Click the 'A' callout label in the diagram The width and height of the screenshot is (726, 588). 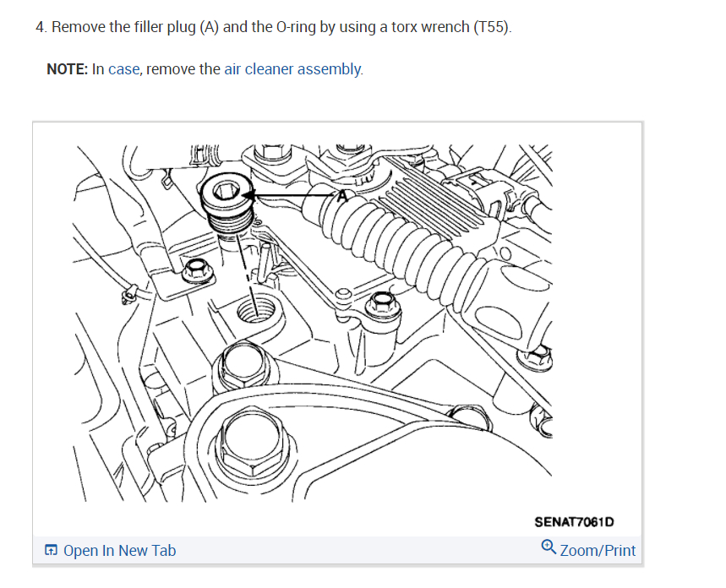point(342,196)
